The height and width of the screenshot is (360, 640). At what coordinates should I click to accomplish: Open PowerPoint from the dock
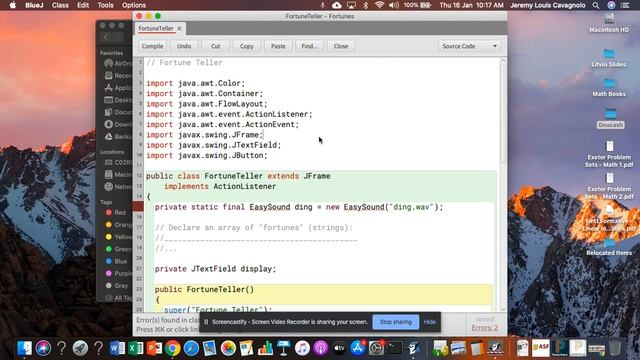(154, 348)
